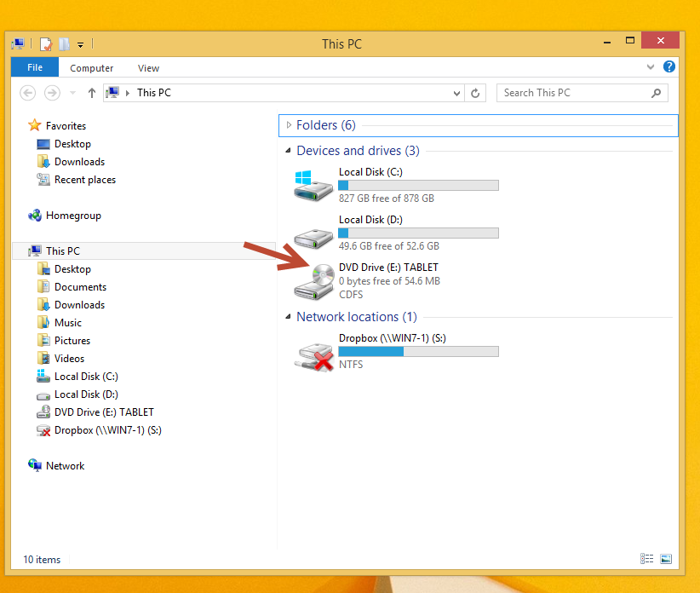Open the View ribbon tab
This screenshot has height=593, width=700.
[x=148, y=68]
